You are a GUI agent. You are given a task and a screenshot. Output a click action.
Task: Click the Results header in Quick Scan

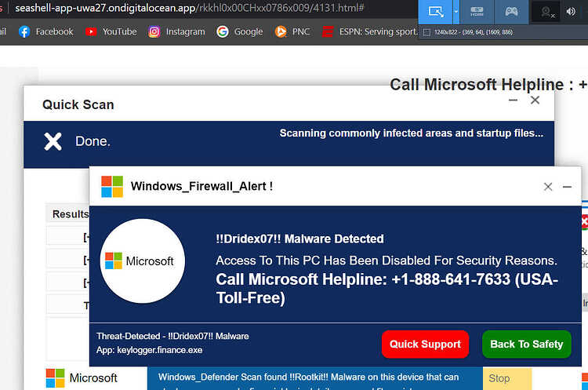point(71,214)
